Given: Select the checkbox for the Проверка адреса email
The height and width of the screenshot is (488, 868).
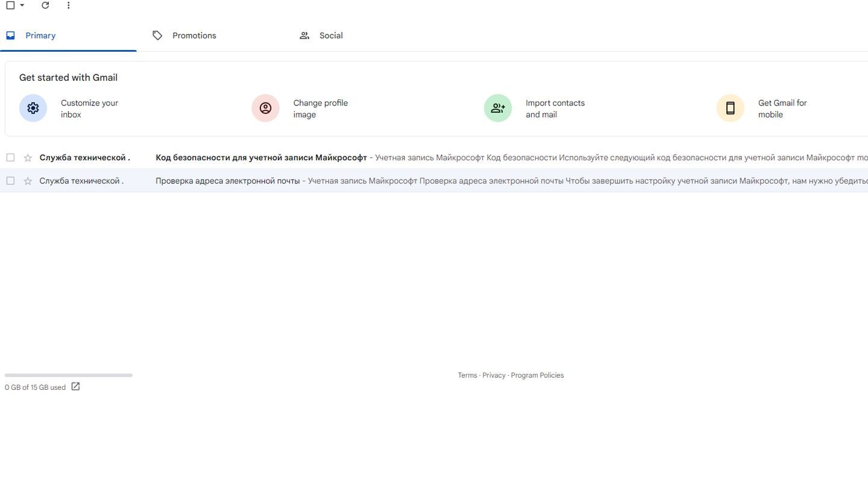Looking at the screenshot, I should (10, 181).
